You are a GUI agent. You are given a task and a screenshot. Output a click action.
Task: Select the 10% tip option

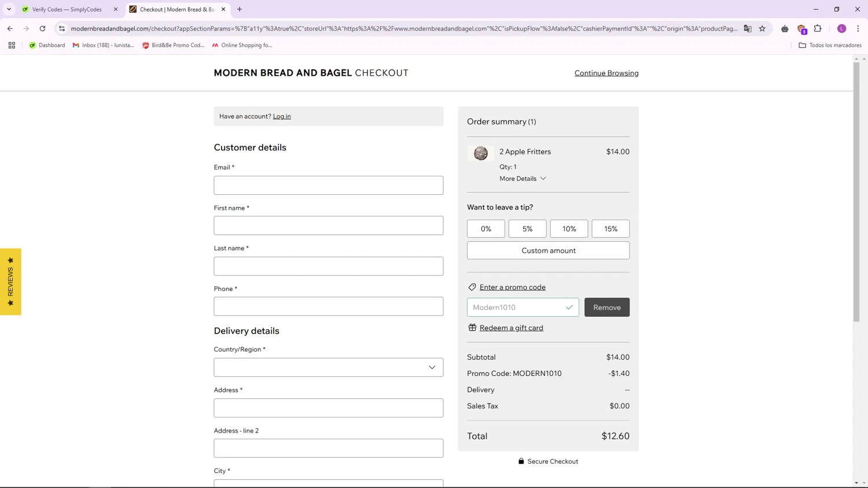tap(569, 228)
